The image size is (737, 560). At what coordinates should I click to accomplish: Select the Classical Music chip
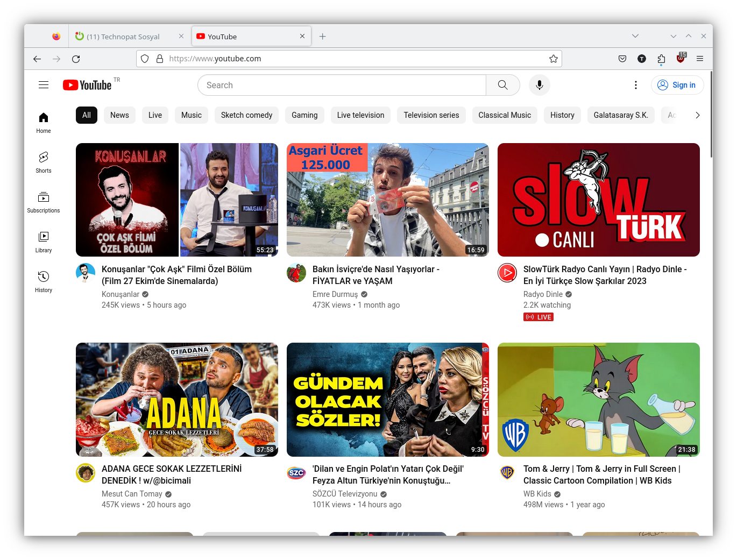click(x=505, y=115)
